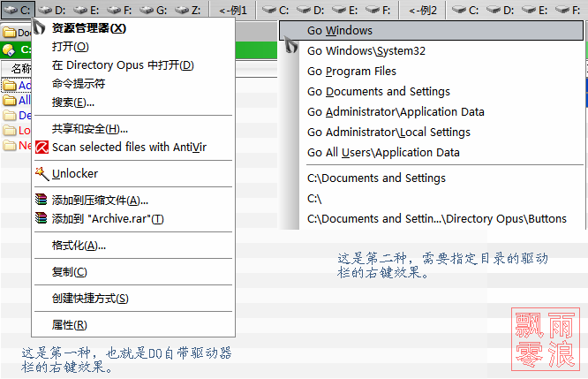Screen dimensions: 588x379
Task: Select E: drive before the <-例1 label
Action: pos(86,10)
